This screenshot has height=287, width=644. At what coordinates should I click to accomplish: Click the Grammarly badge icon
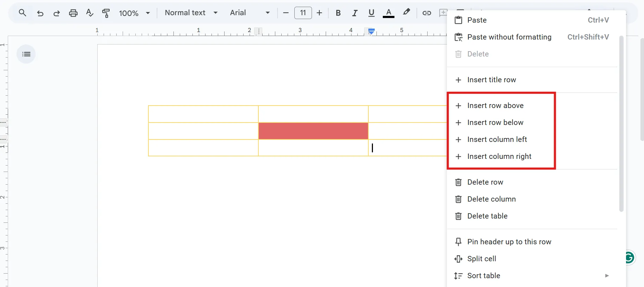click(630, 258)
